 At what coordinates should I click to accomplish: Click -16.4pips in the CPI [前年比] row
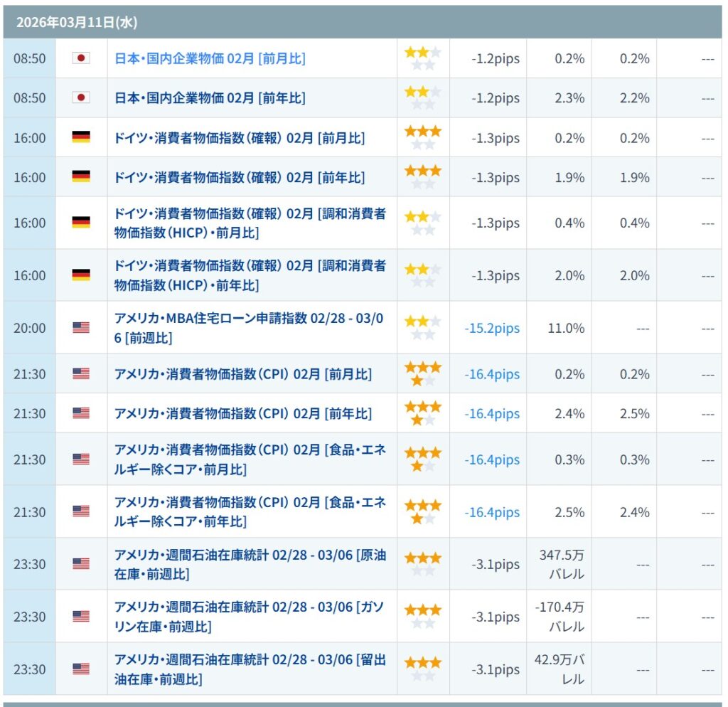pyautogui.click(x=492, y=414)
